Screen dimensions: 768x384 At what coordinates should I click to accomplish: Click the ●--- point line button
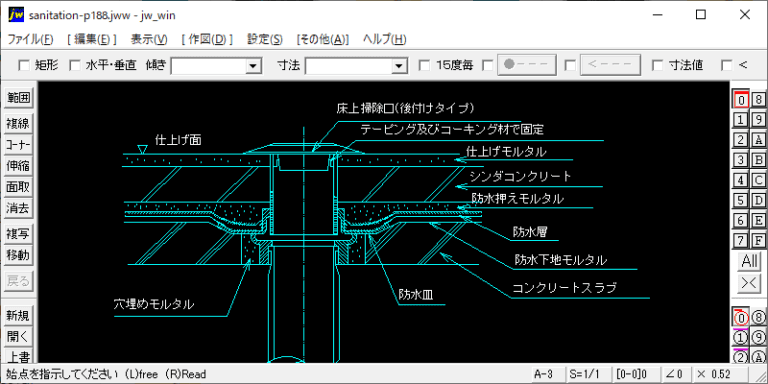coord(527,65)
